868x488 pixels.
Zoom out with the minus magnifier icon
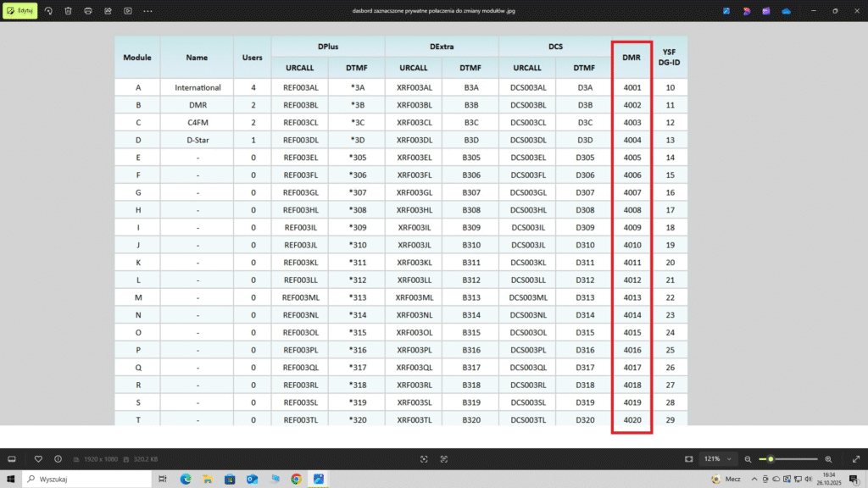[748, 459]
